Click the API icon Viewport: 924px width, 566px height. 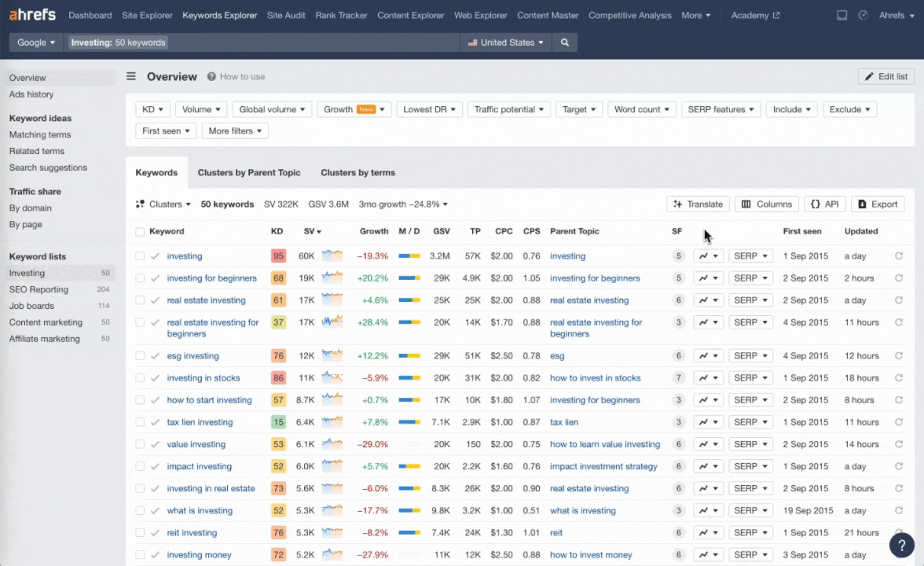point(824,204)
